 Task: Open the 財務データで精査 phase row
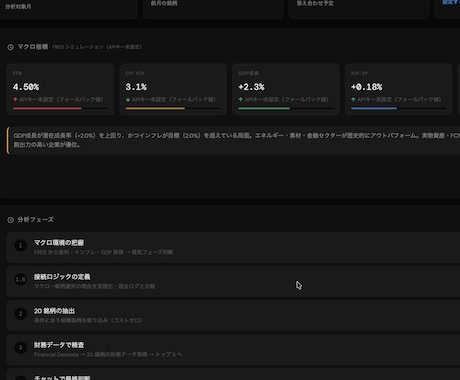click(x=233, y=349)
